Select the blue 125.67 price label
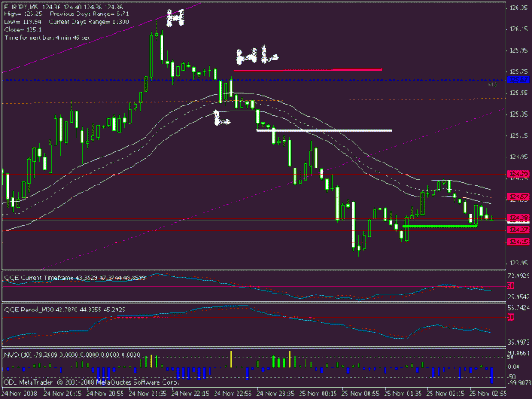532x399 pixels. click(518, 80)
